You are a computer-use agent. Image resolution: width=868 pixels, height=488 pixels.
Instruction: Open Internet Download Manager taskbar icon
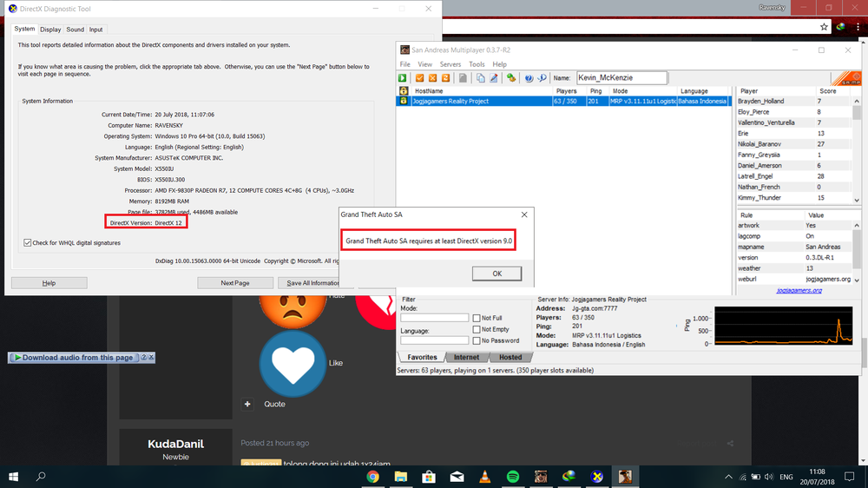569,477
